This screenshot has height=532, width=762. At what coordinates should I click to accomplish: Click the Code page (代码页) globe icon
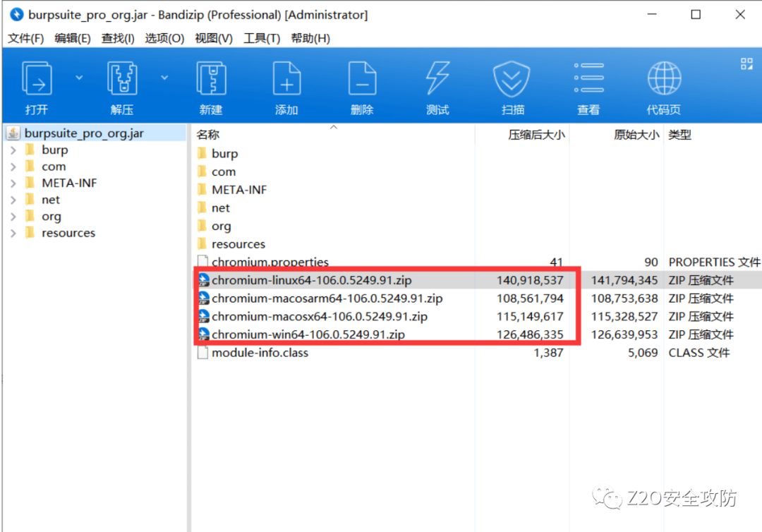coord(665,79)
